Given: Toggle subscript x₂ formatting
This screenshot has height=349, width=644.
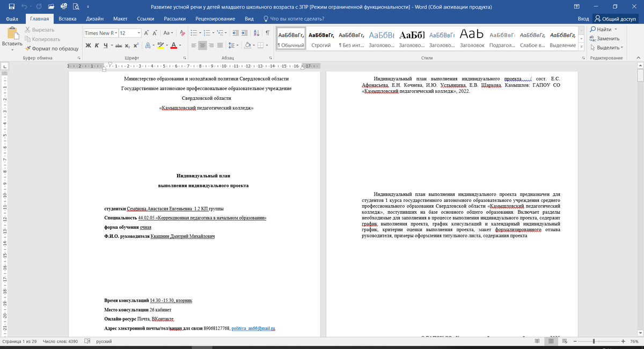Looking at the screenshot, I should [x=128, y=46].
